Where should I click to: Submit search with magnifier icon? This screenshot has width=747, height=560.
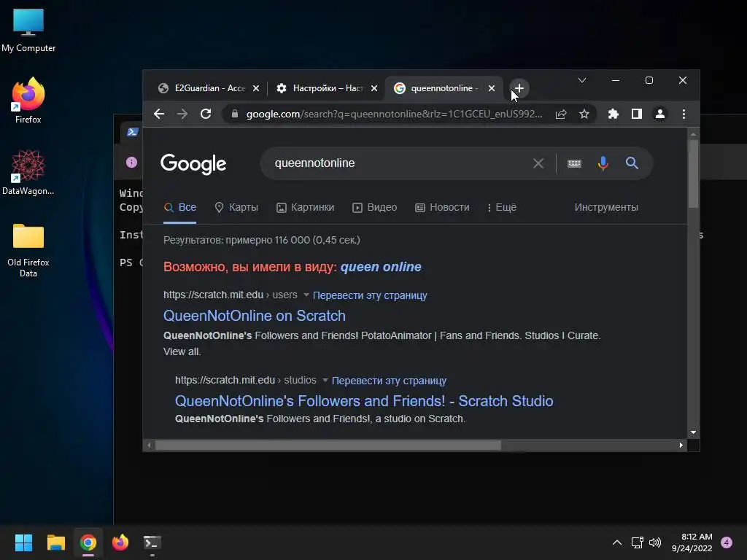632,163
